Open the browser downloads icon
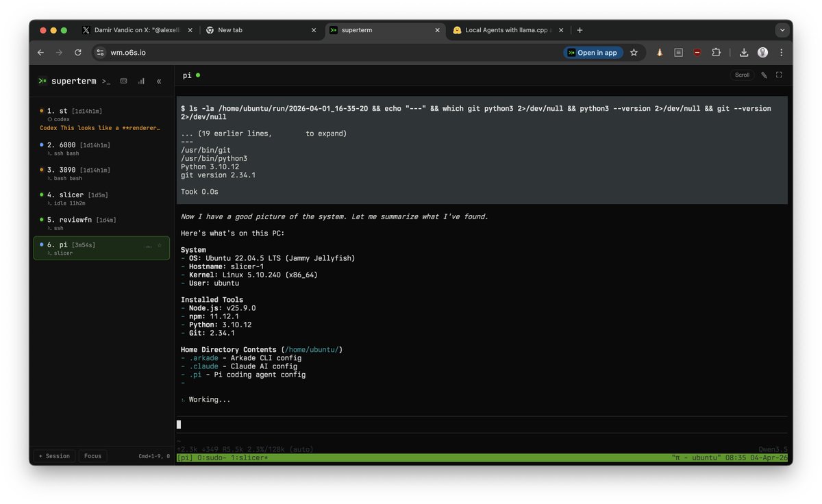 tap(744, 53)
